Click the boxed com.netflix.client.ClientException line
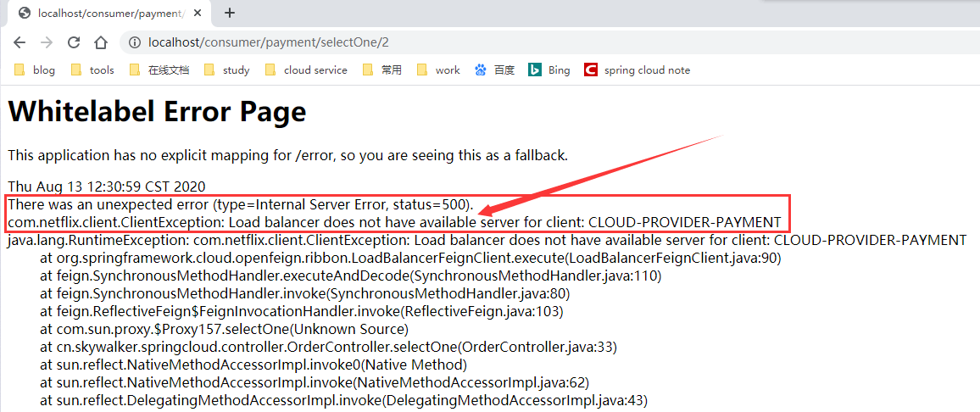Image resolution: width=980 pixels, height=412 pixels. point(394,222)
